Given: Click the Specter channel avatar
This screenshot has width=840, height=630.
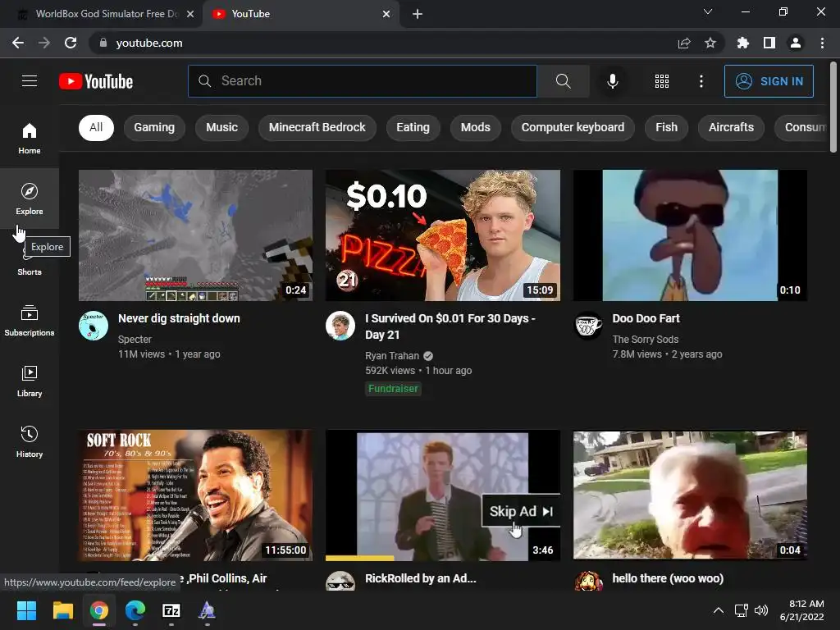Looking at the screenshot, I should [94, 325].
